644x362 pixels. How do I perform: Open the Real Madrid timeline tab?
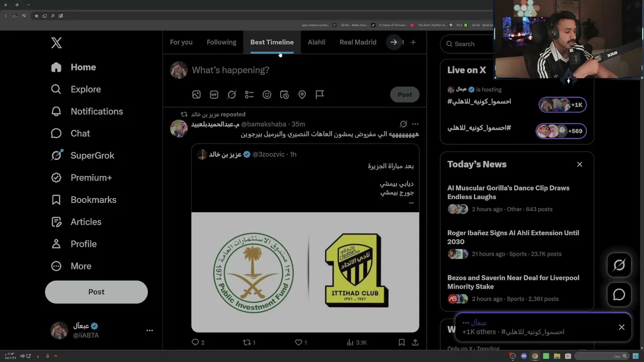click(x=358, y=42)
